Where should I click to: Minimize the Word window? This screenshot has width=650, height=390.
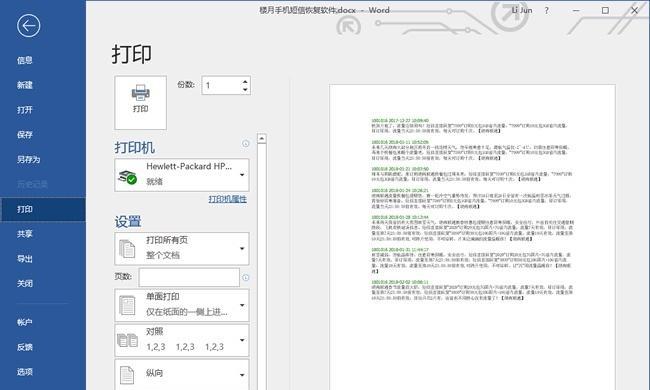[576, 11]
